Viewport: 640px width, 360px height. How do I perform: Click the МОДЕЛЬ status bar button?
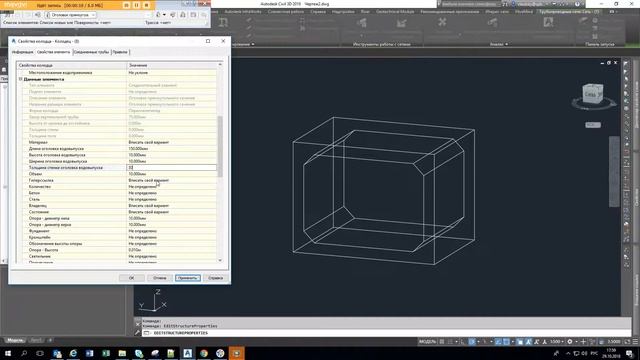point(427,342)
